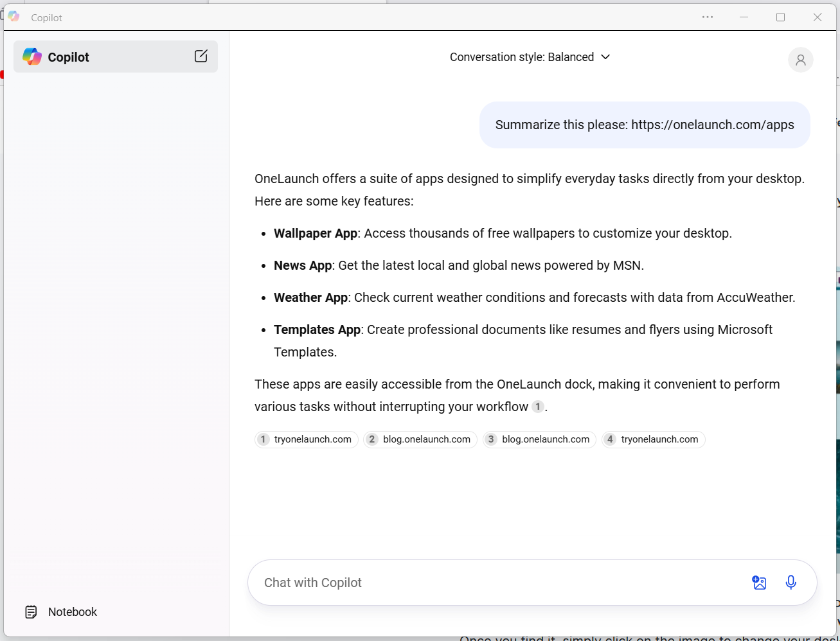The width and height of the screenshot is (840, 641).
Task: Open citation 4 tryonelaunch.com
Action: 653,439
